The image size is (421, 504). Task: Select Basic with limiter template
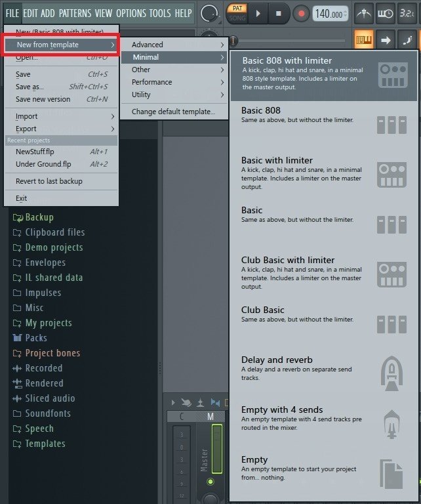tap(324, 175)
